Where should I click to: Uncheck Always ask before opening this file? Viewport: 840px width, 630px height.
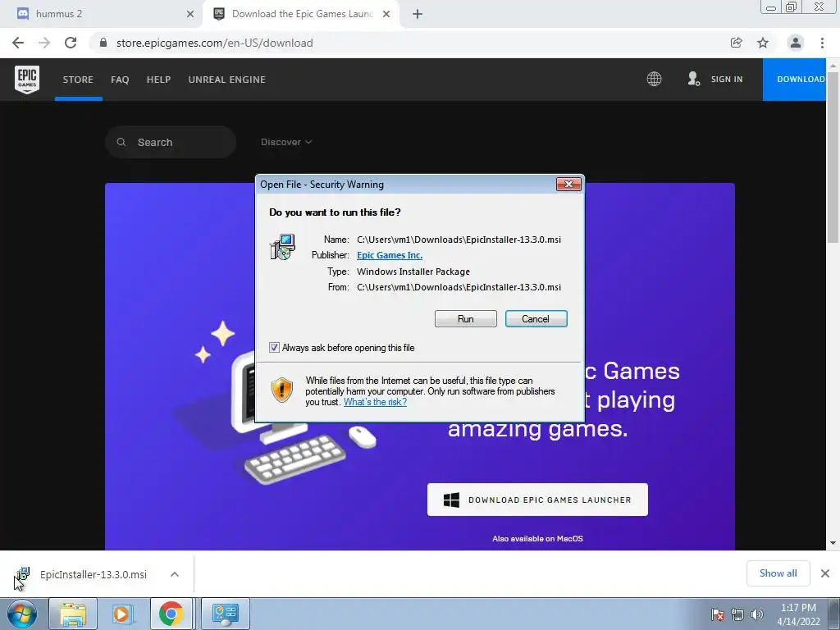pos(274,348)
